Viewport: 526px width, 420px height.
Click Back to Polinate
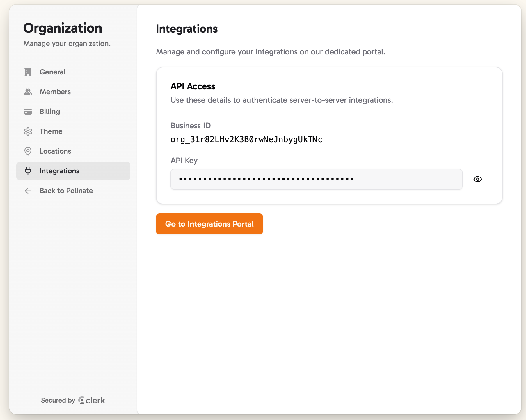pos(66,191)
